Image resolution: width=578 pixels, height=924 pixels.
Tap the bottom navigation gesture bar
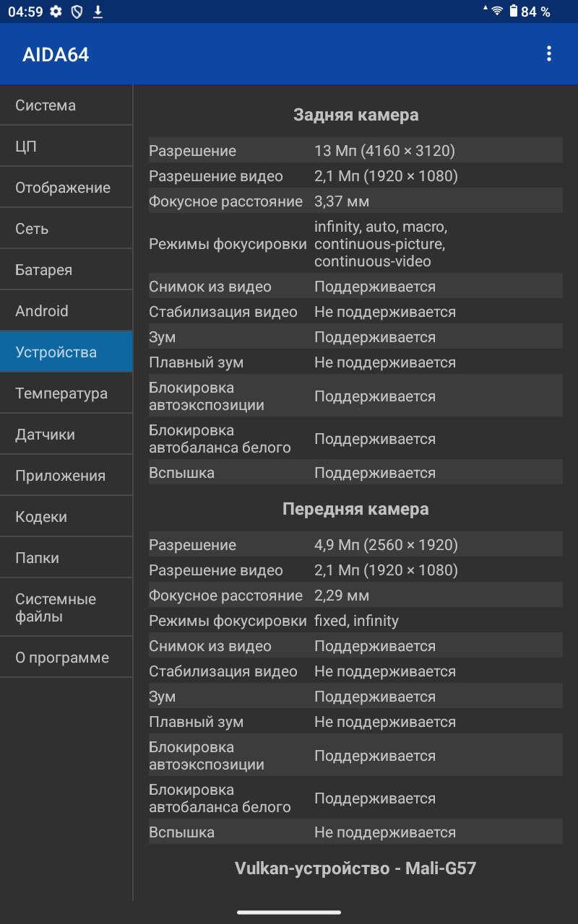tap(289, 912)
